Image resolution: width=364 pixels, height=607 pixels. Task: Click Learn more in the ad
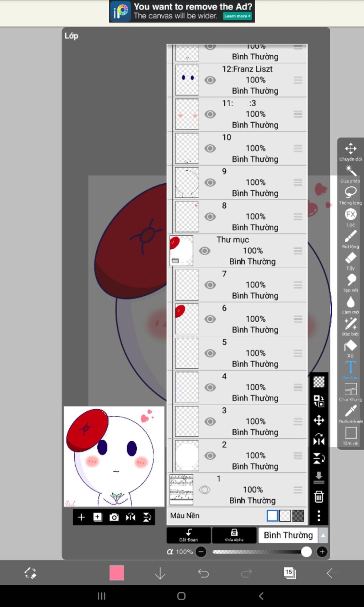[x=237, y=16]
